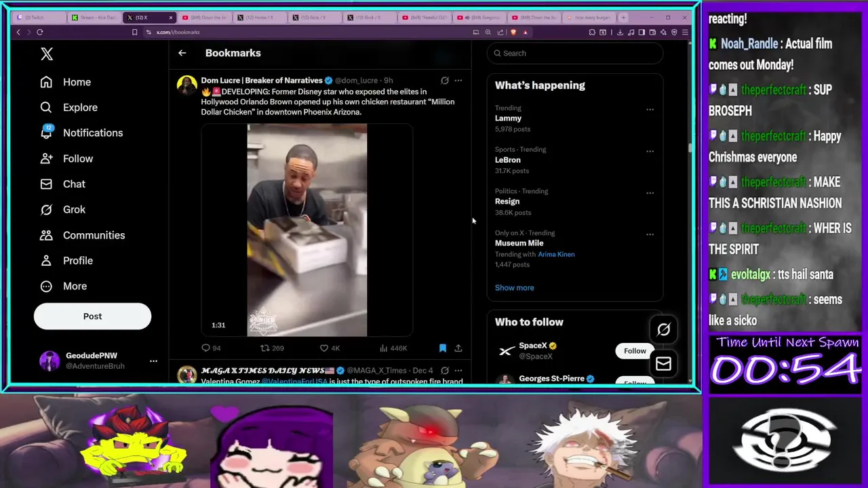868x488 pixels.
Task: Click Show more under trends
Action: tap(514, 287)
